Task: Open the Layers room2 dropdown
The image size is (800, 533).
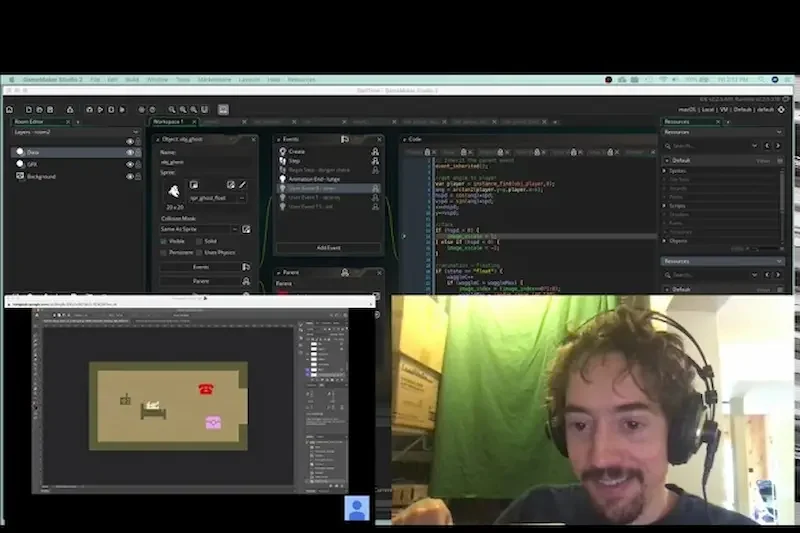Action: pyautogui.click(x=76, y=132)
